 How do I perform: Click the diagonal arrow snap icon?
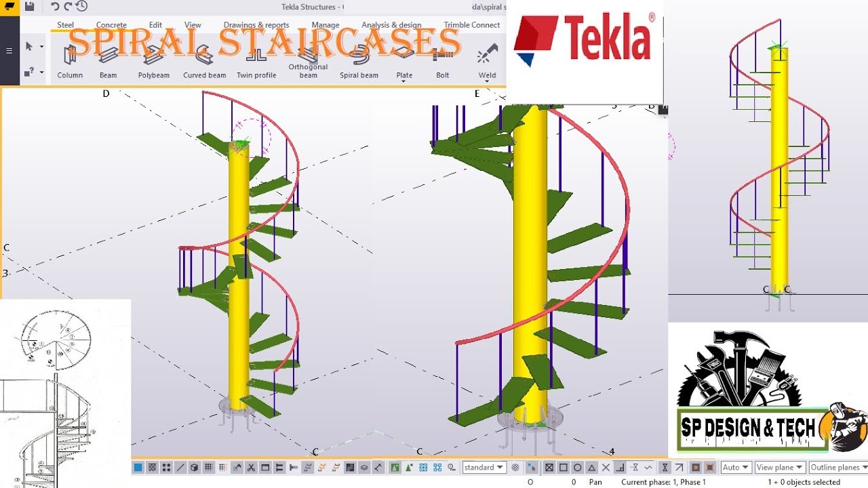coord(679,468)
